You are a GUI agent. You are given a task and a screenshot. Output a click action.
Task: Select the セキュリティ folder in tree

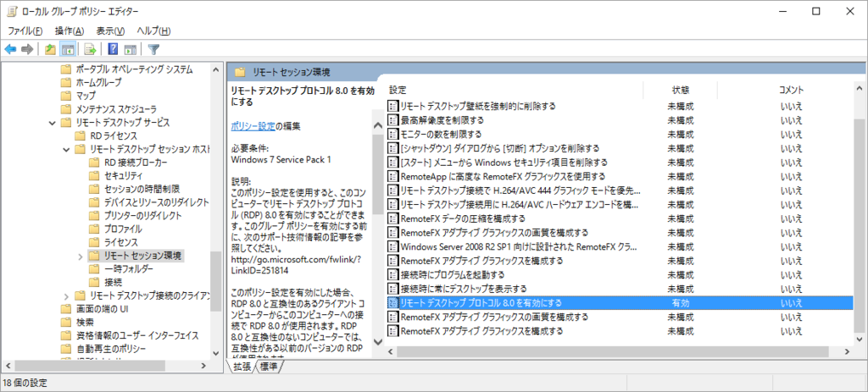coord(122,176)
